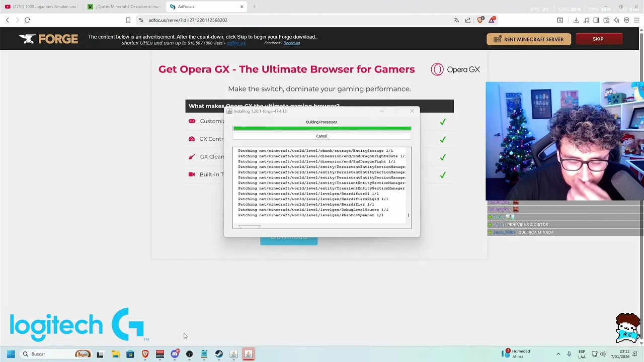Click the DebugLevelSource log line

tap(313, 210)
